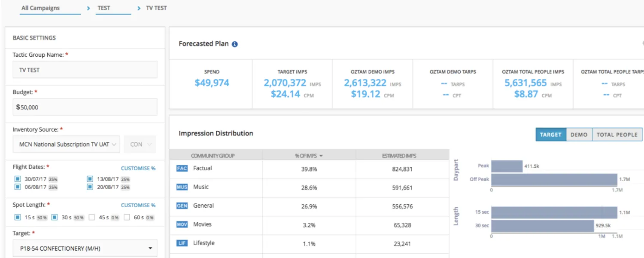644x258 pixels.
Task: Click the General 26.9% cell
Action: [x=309, y=206]
